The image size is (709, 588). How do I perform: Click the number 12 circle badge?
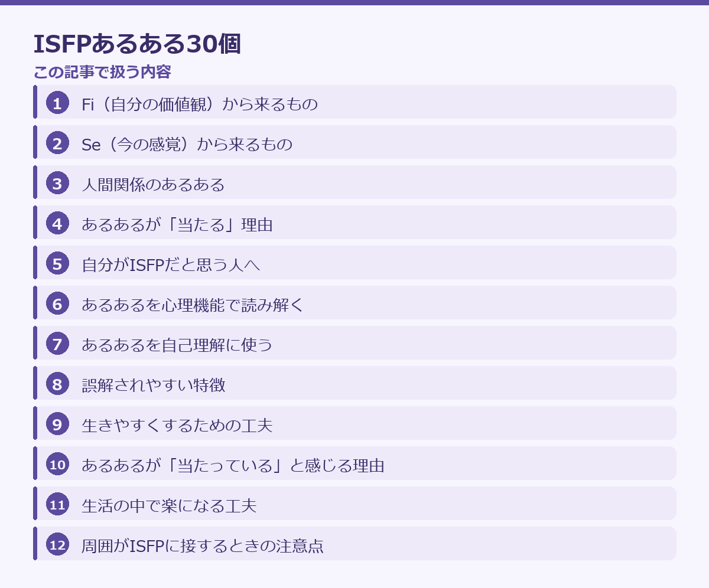pos(57,545)
